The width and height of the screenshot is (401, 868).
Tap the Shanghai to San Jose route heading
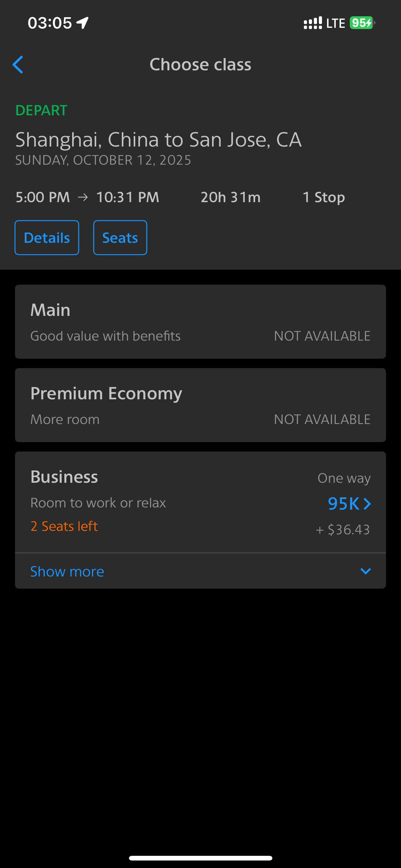pyautogui.click(x=158, y=139)
